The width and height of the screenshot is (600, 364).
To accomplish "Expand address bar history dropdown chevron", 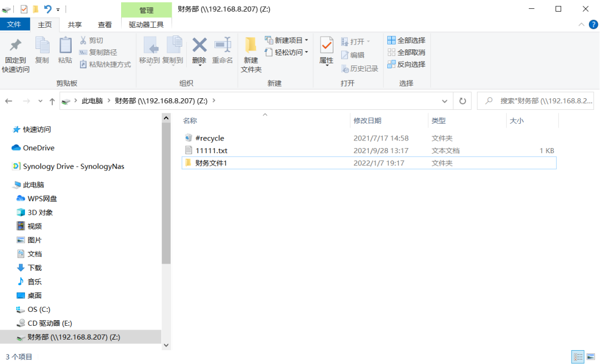I will click(x=444, y=101).
